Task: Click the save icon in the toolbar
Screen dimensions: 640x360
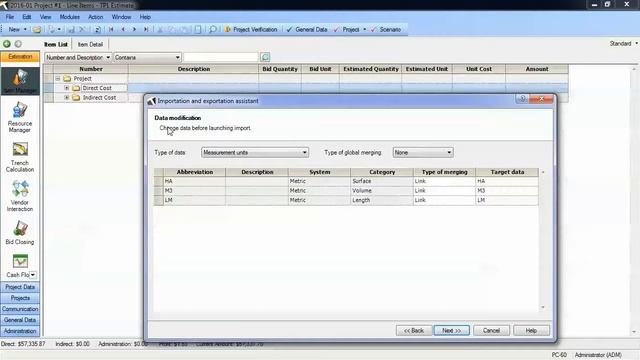Action: (x=71, y=29)
